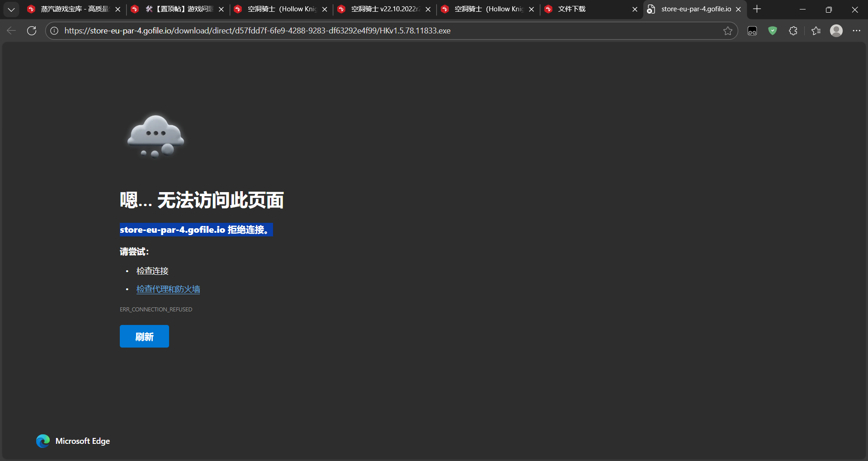868x461 pixels.
Task: Open the Favorites list icon
Action: click(816, 31)
